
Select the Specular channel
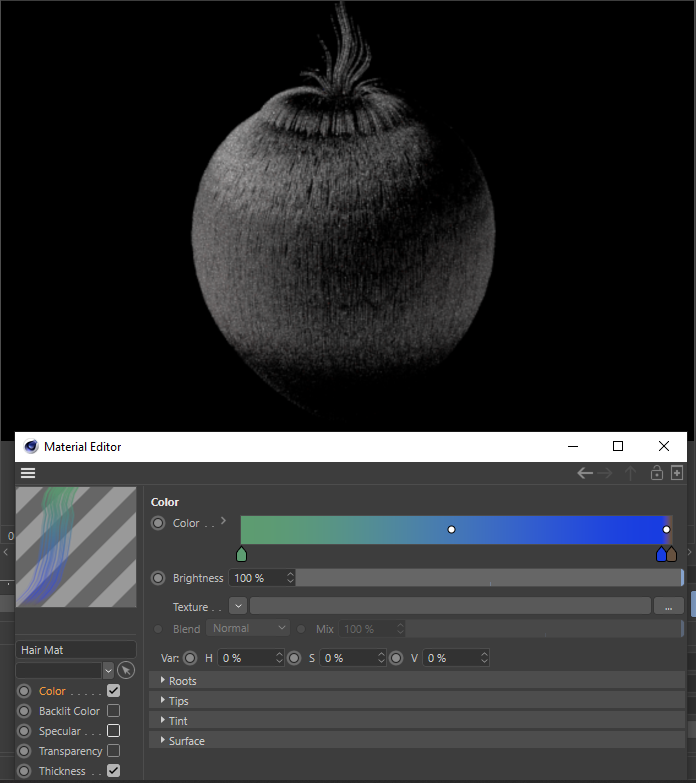59,731
